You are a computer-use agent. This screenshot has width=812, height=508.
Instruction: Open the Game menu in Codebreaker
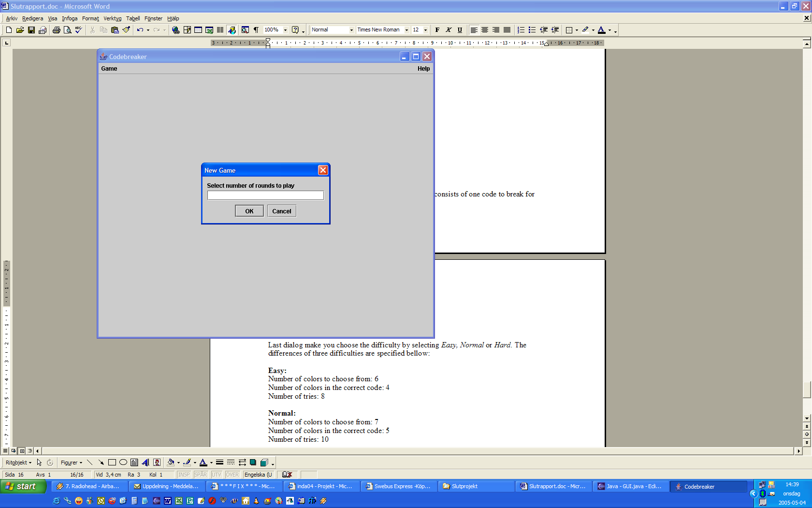click(x=109, y=69)
